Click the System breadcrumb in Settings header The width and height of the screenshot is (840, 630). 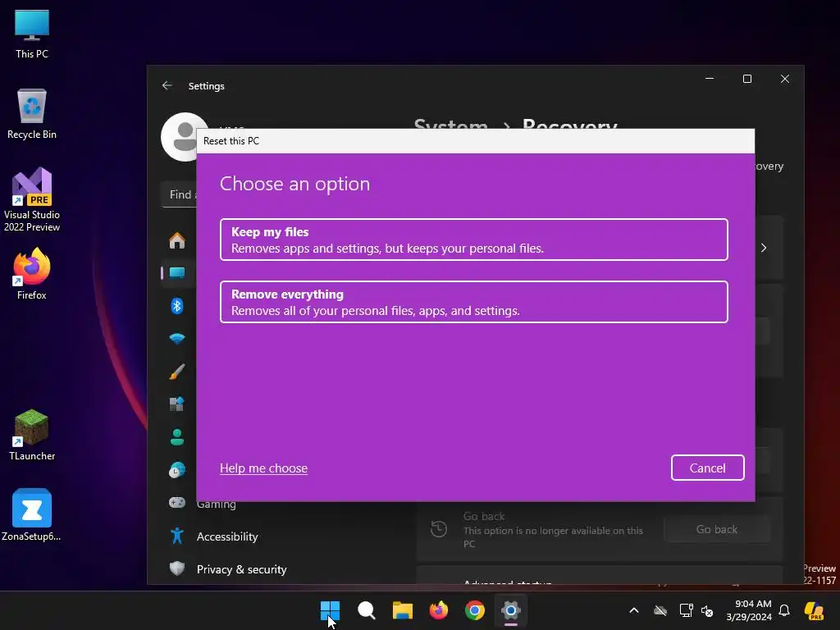pyautogui.click(x=450, y=124)
